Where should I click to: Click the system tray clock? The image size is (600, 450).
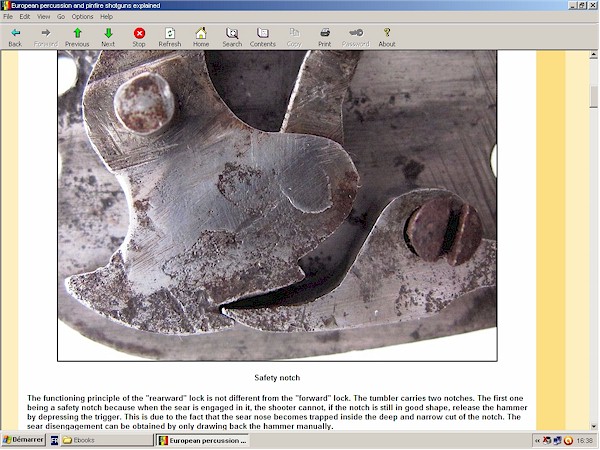[585, 441]
